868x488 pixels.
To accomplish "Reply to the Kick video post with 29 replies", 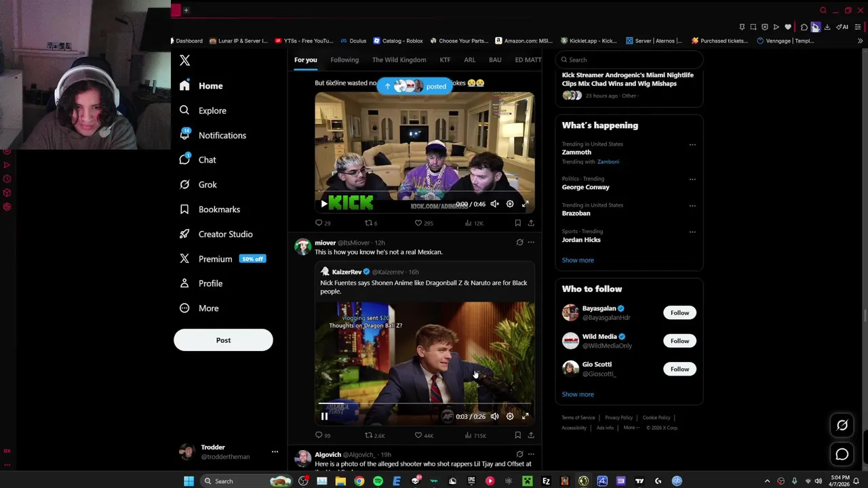I will [x=323, y=223].
